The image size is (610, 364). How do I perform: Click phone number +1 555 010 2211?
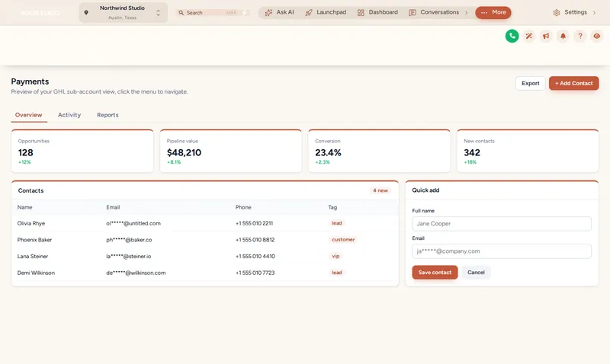point(255,223)
